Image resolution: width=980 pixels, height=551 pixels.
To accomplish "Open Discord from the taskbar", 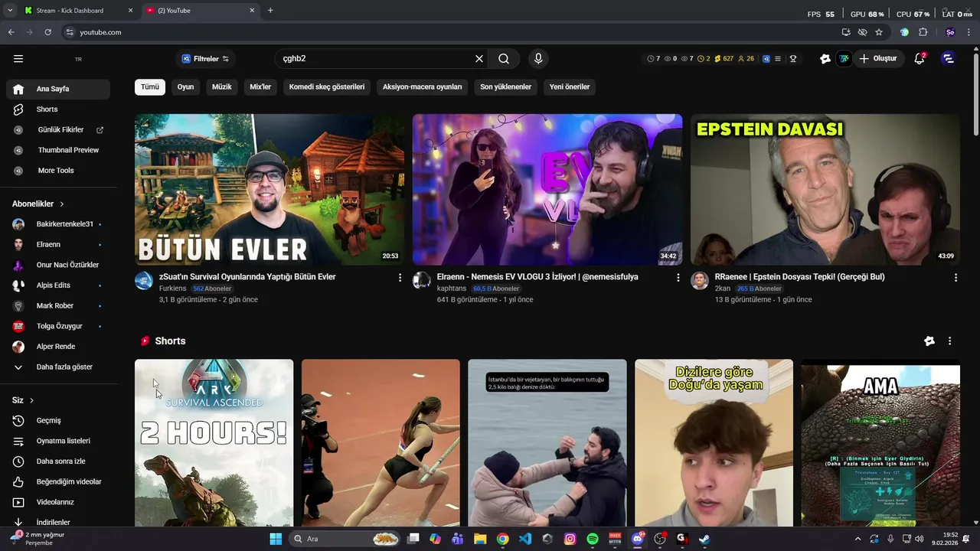I will tap(638, 539).
